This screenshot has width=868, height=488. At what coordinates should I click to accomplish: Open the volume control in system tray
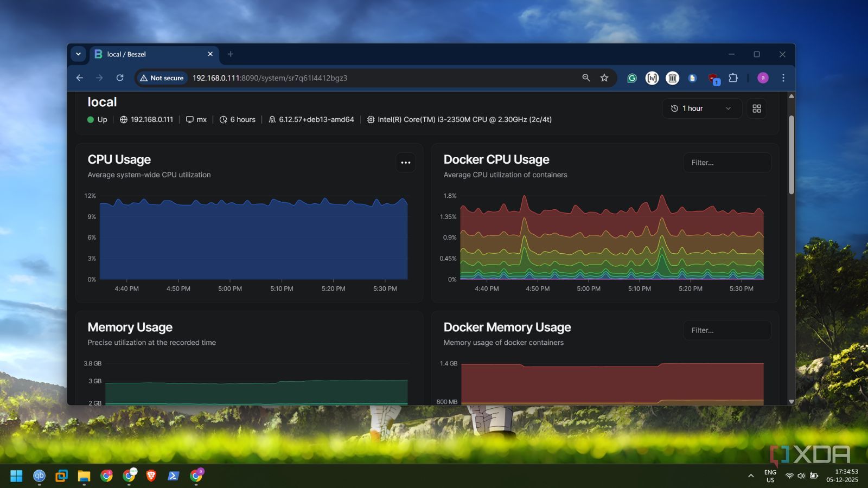pyautogui.click(x=801, y=476)
